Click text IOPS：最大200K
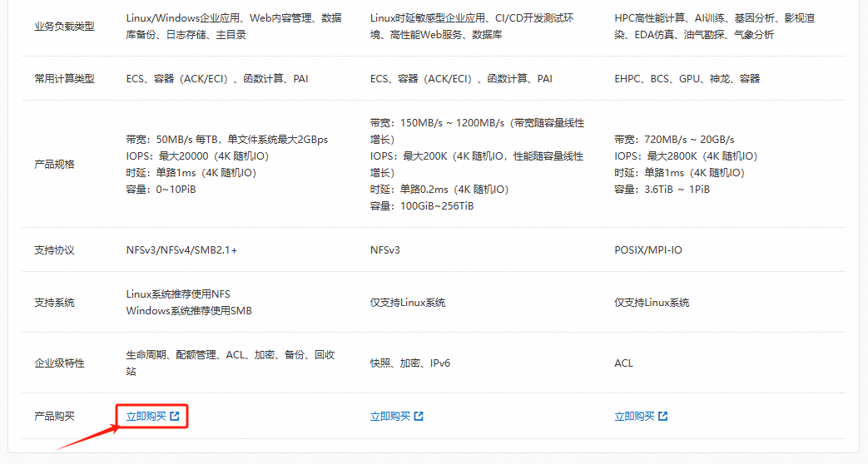Image resolution: width=868 pixels, height=464 pixels. [x=409, y=156]
